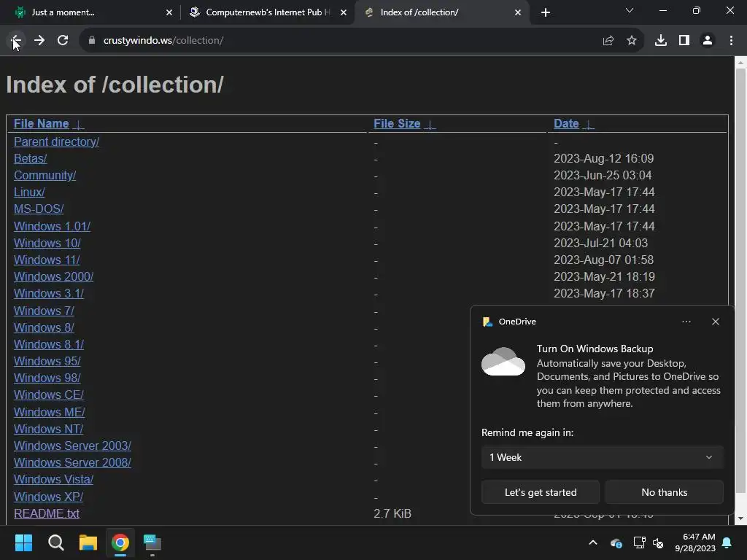
Task: Open the Community folder
Action: 44,175
